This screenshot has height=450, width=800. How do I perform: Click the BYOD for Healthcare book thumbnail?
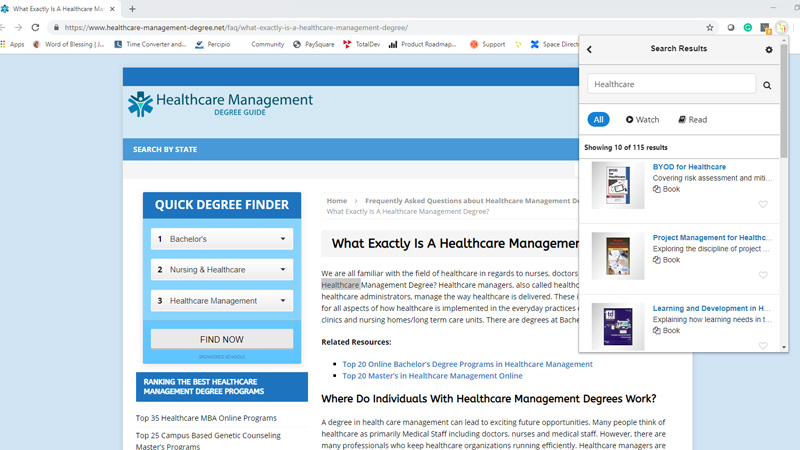point(618,185)
